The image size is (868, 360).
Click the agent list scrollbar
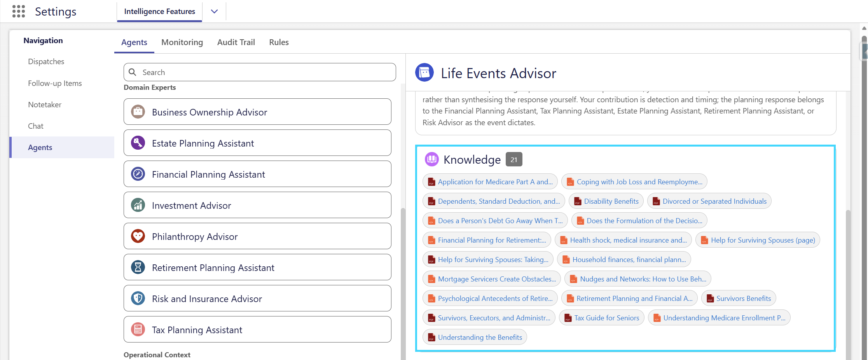pyautogui.click(x=403, y=284)
